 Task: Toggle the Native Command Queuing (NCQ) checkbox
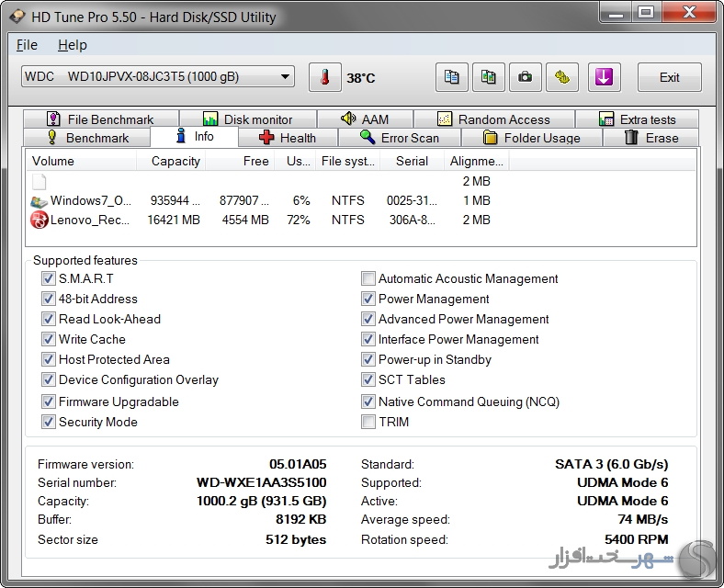pyautogui.click(x=368, y=401)
